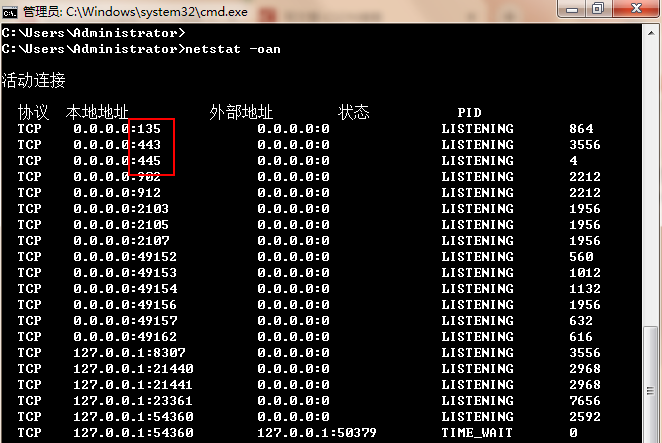Select local address 0.0.0.0:49154

[x=125, y=289]
